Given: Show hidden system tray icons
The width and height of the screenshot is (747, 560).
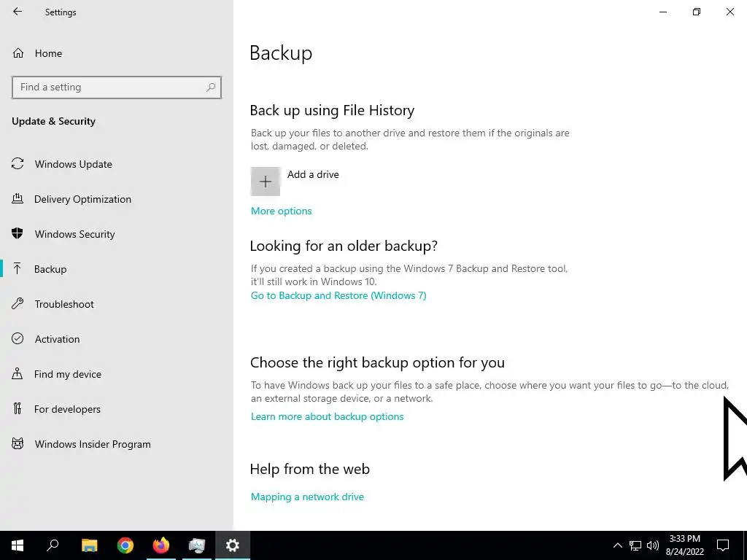Looking at the screenshot, I should [617, 545].
